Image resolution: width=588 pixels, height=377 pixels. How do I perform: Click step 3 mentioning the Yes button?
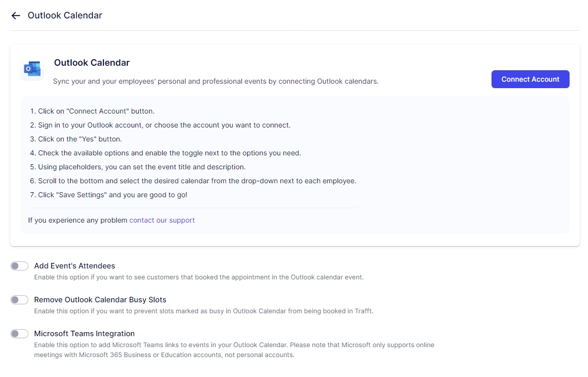(x=76, y=139)
